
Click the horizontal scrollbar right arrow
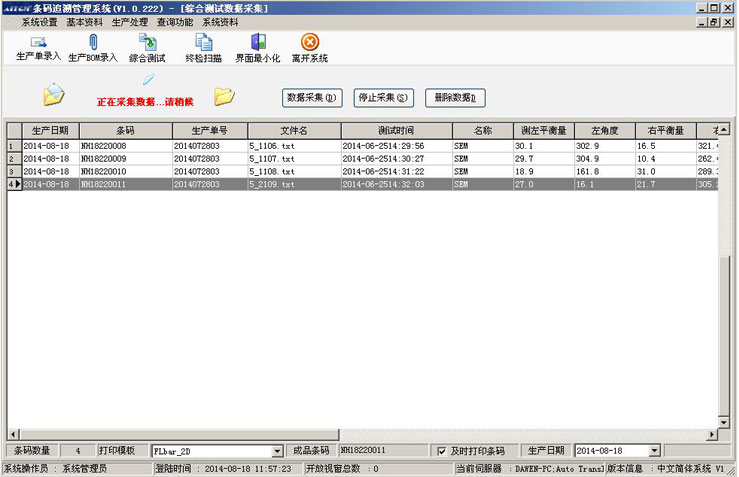click(712, 434)
